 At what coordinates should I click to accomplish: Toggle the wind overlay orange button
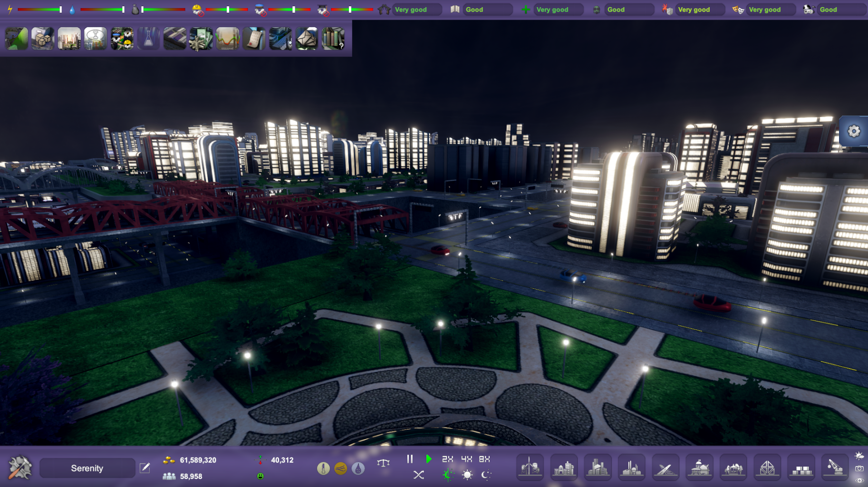point(340,468)
